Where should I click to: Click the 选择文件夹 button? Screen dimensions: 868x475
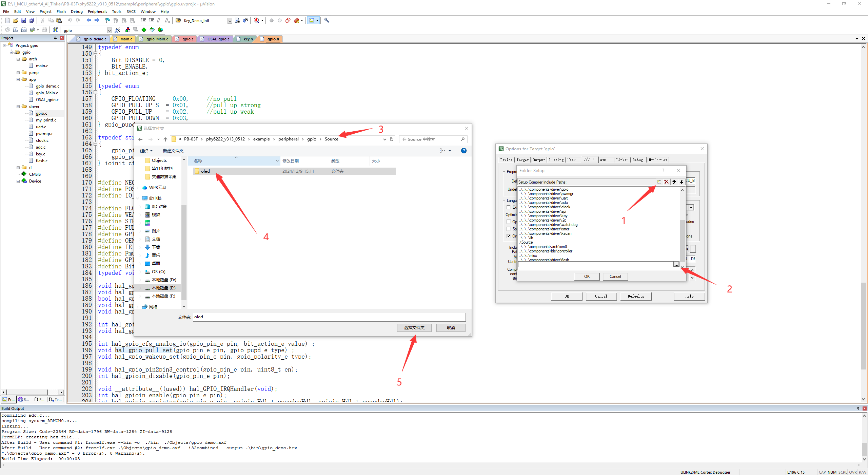click(414, 327)
